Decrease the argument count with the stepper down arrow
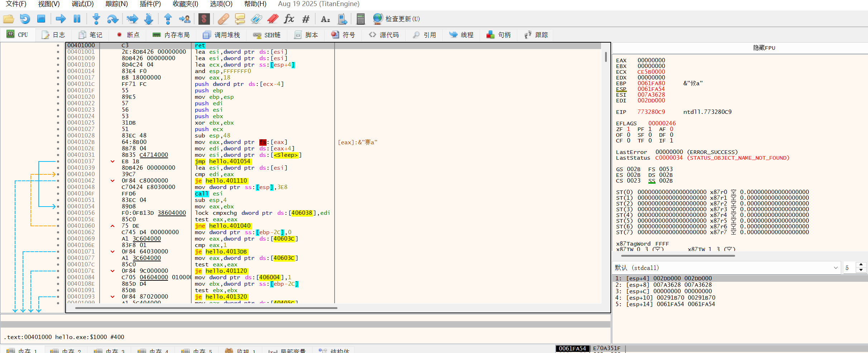The width and height of the screenshot is (868, 353). 861,270
